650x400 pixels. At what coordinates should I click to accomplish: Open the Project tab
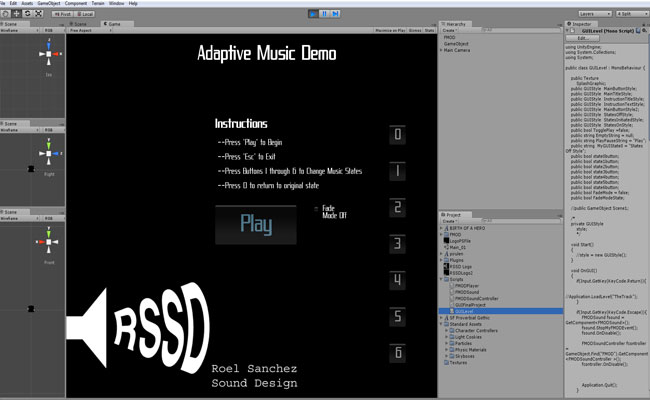(453, 215)
